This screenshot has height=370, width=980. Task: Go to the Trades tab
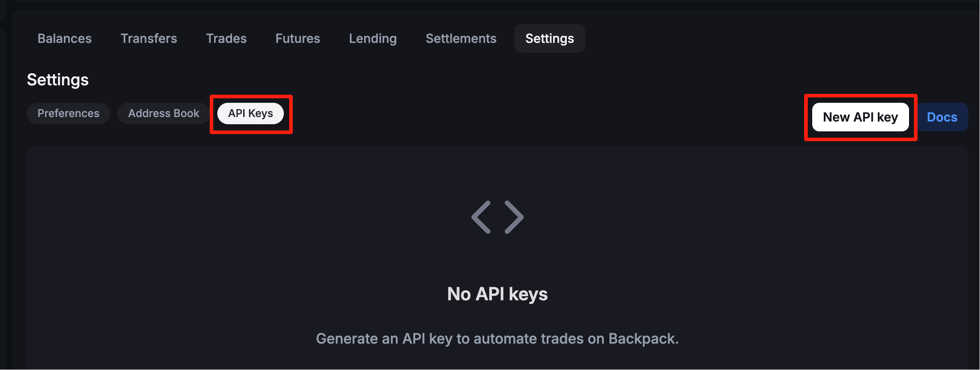point(226,38)
